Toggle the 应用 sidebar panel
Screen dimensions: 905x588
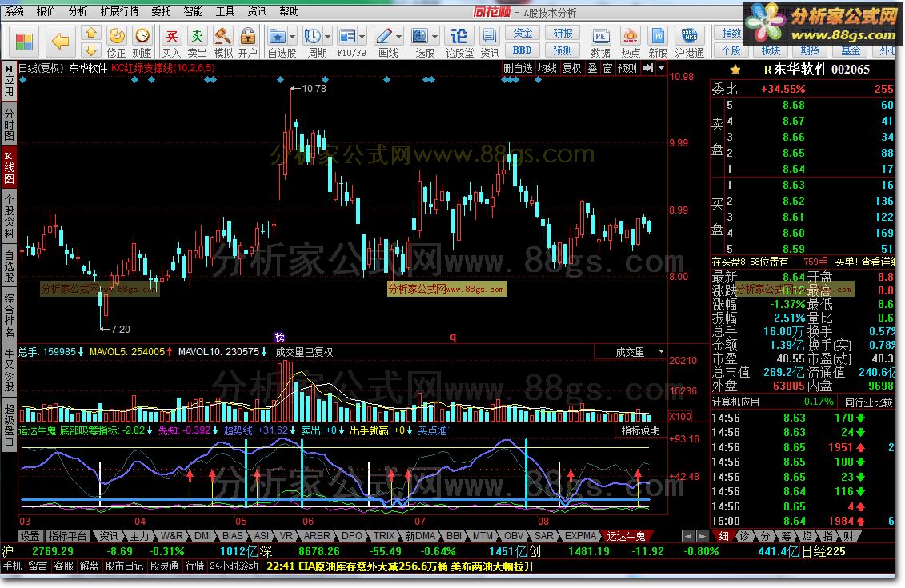(x=10, y=80)
